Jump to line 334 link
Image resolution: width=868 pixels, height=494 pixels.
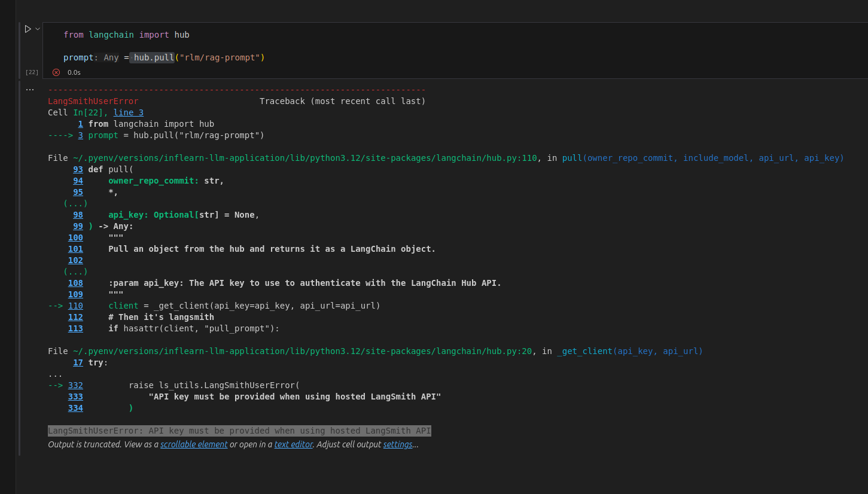[x=76, y=408]
